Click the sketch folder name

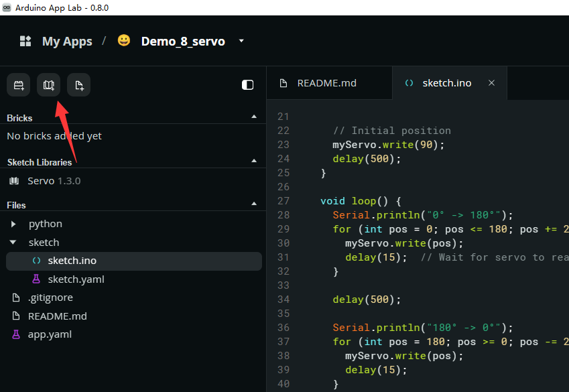44,242
